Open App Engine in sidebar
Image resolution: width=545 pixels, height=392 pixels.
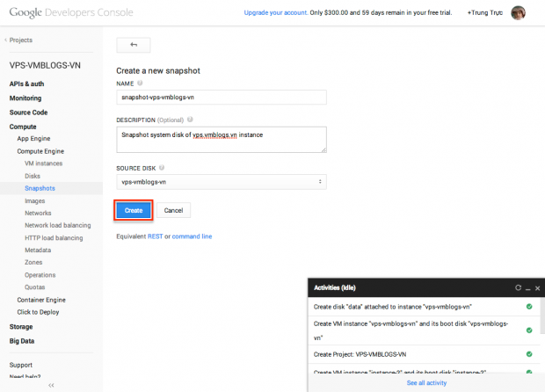(x=33, y=138)
